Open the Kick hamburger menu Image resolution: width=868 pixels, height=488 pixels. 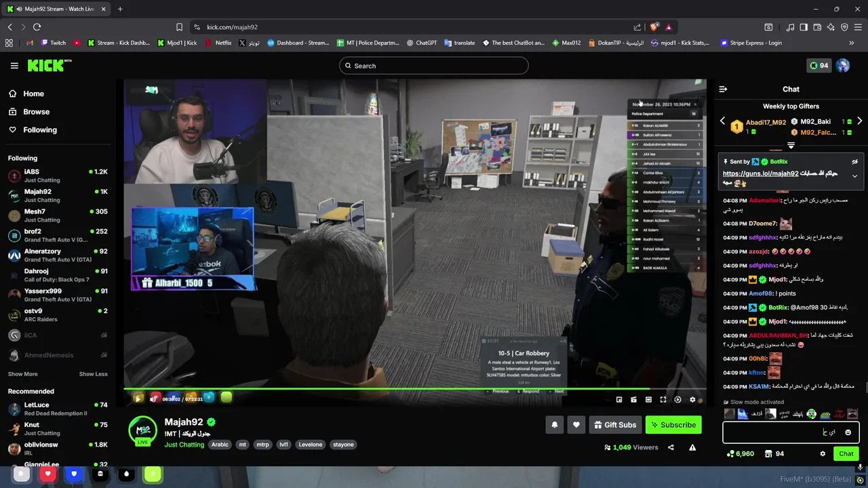pos(14,66)
